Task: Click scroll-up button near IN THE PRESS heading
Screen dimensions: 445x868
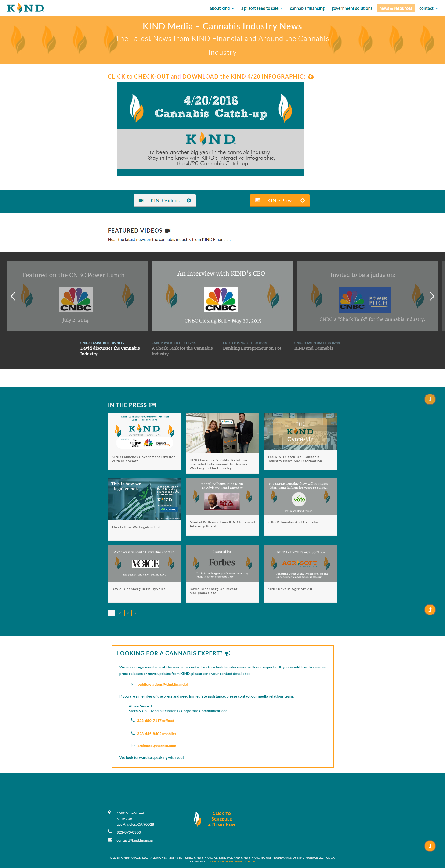Action: [430, 399]
